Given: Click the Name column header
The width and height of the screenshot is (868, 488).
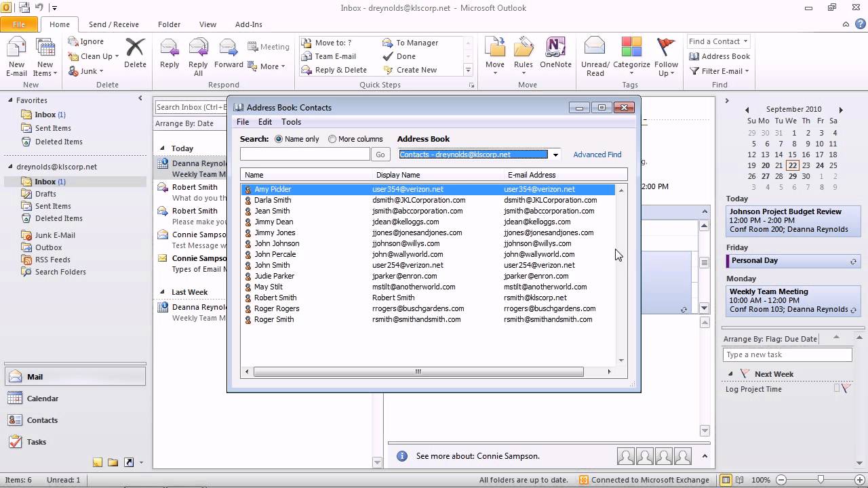Looking at the screenshot, I should (307, 175).
